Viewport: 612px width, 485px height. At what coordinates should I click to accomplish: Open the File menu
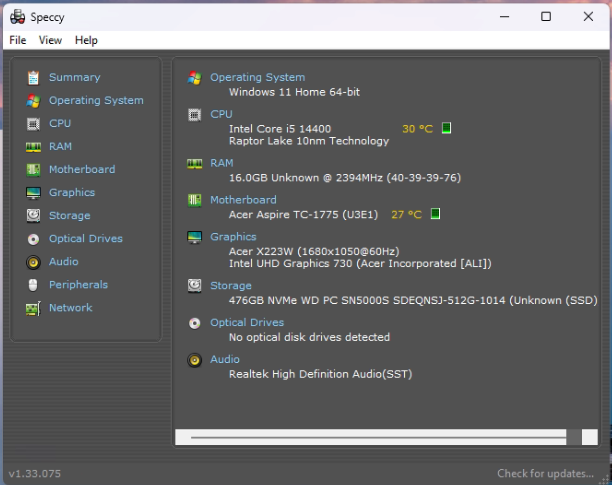point(18,40)
